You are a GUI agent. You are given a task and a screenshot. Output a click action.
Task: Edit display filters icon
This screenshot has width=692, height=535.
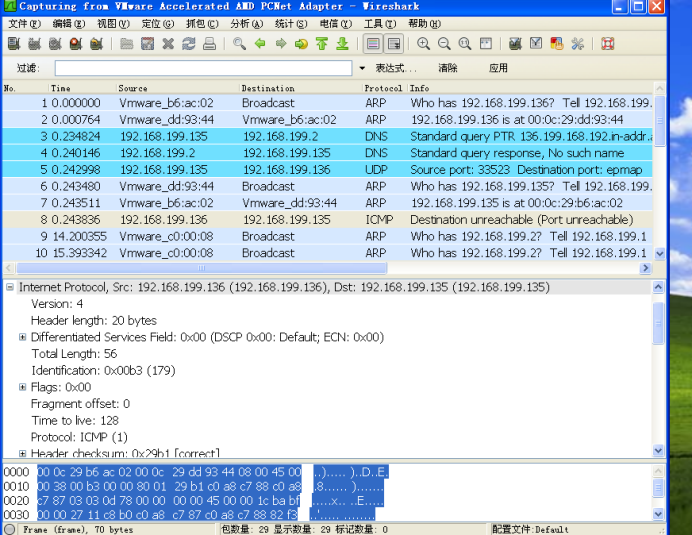point(536,44)
